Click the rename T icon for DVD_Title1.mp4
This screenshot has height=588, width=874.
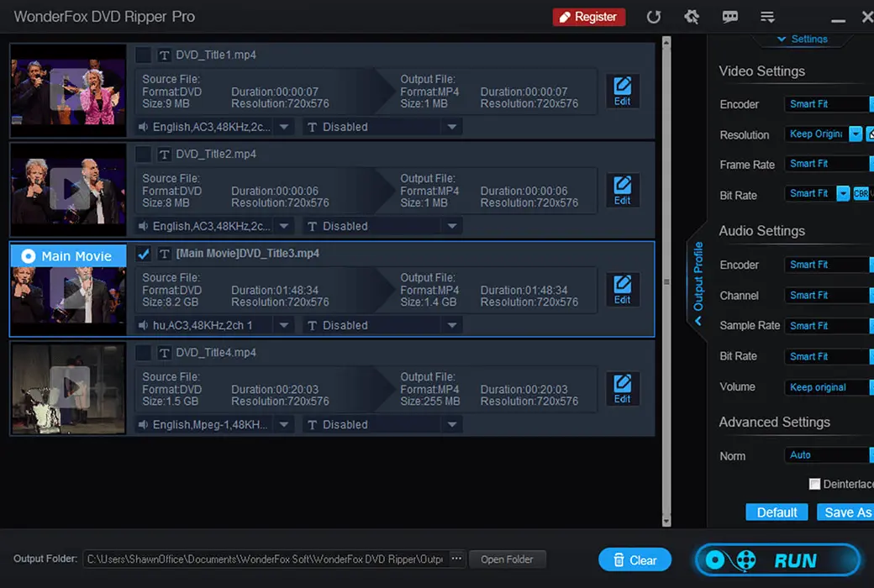[x=164, y=55]
